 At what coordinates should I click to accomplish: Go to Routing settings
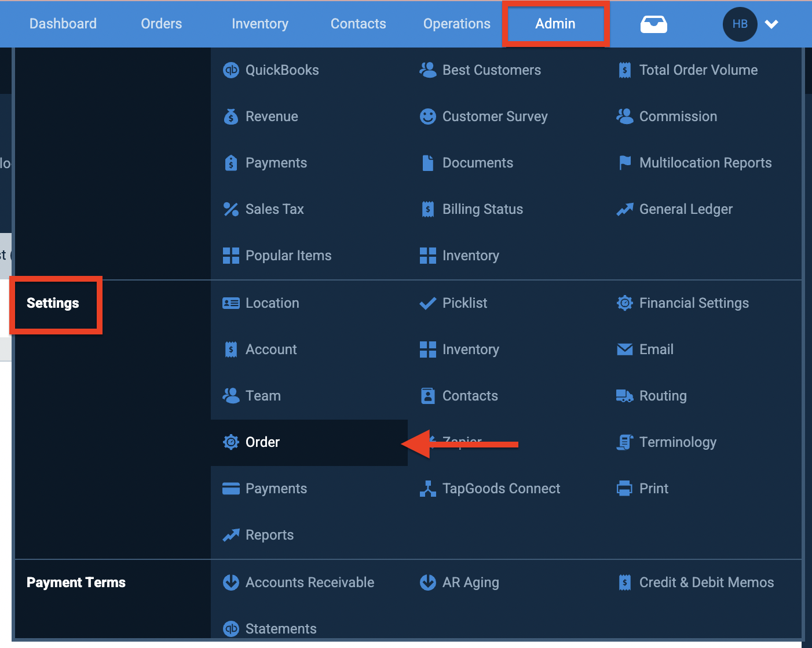663,396
